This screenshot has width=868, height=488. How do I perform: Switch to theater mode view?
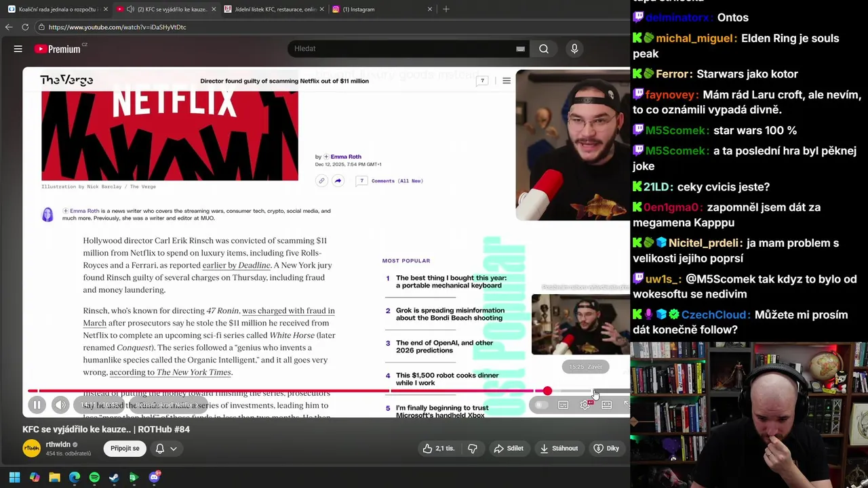click(x=607, y=405)
